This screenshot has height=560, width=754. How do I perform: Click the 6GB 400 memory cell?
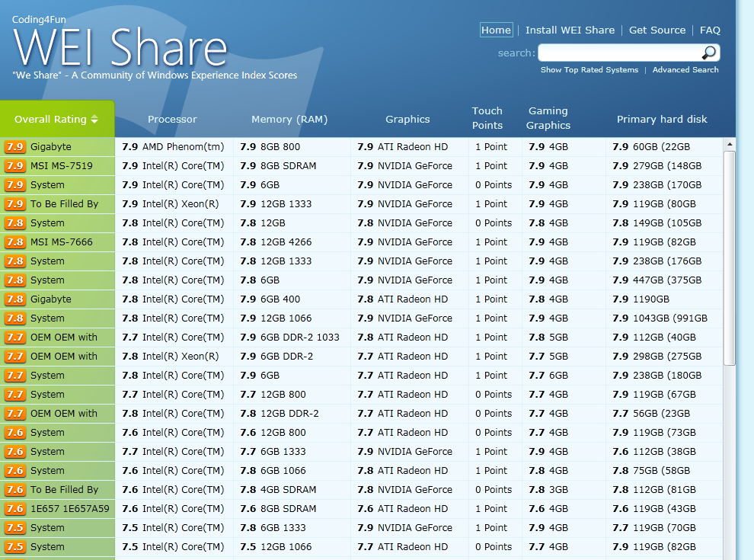point(292,299)
